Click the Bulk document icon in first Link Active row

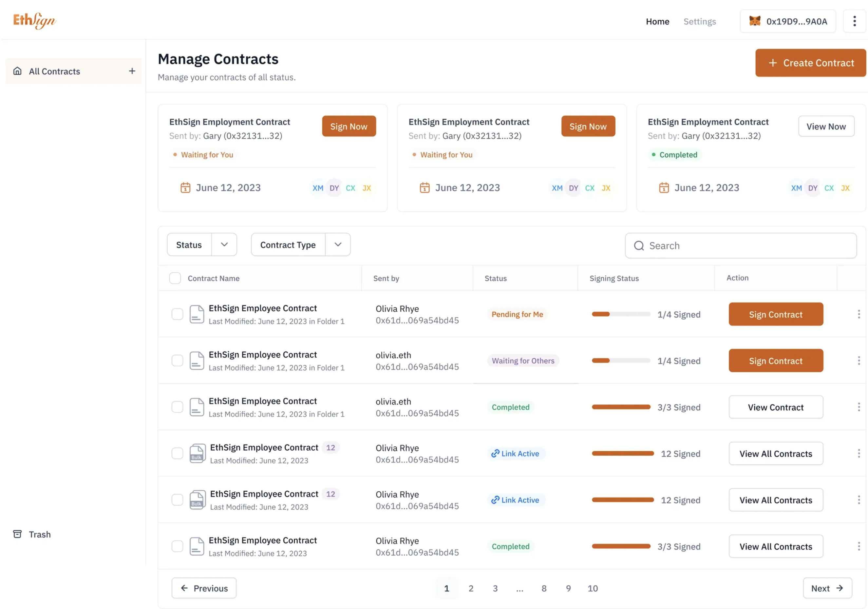[x=197, y=453]
